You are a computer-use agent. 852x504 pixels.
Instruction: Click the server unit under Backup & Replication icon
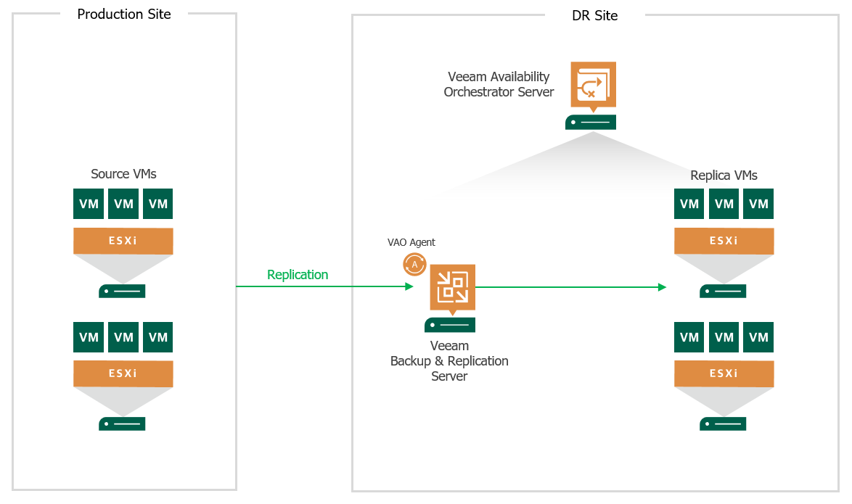click(450, 325)
